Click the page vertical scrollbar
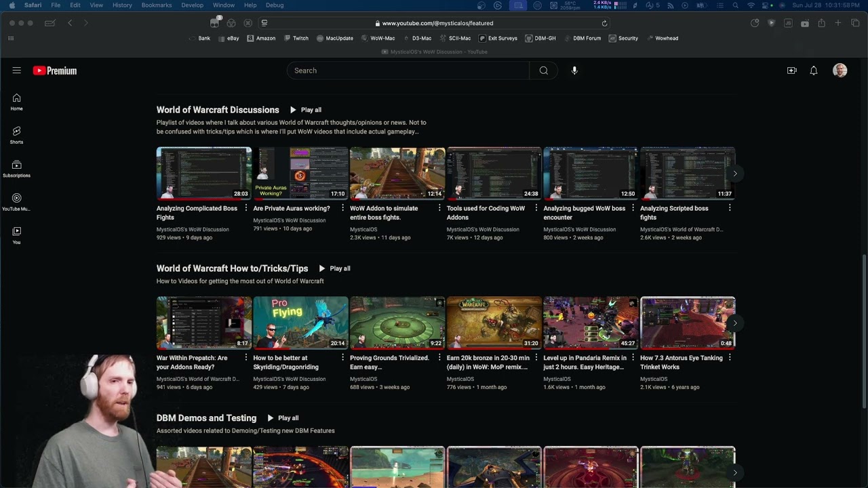The height and width of the screenshot is (488, 868). tap(864, 332)
